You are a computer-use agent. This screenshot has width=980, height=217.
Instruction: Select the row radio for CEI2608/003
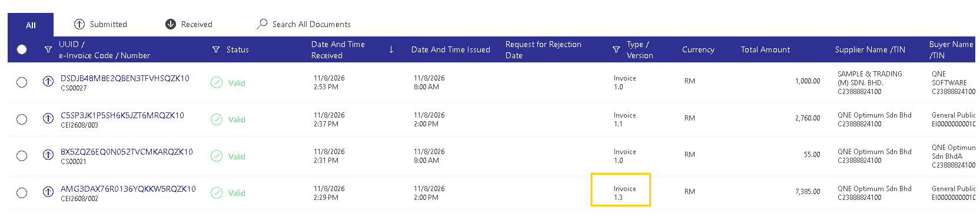coord(22,119)
